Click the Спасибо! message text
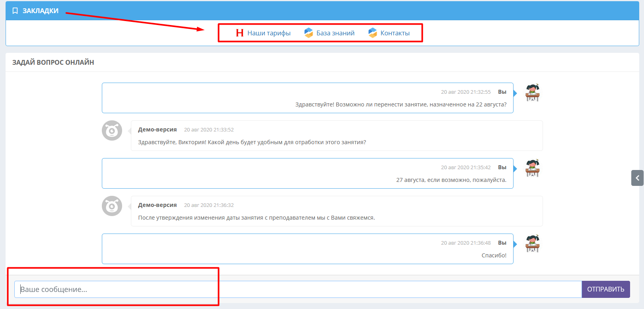 [494, 255]
